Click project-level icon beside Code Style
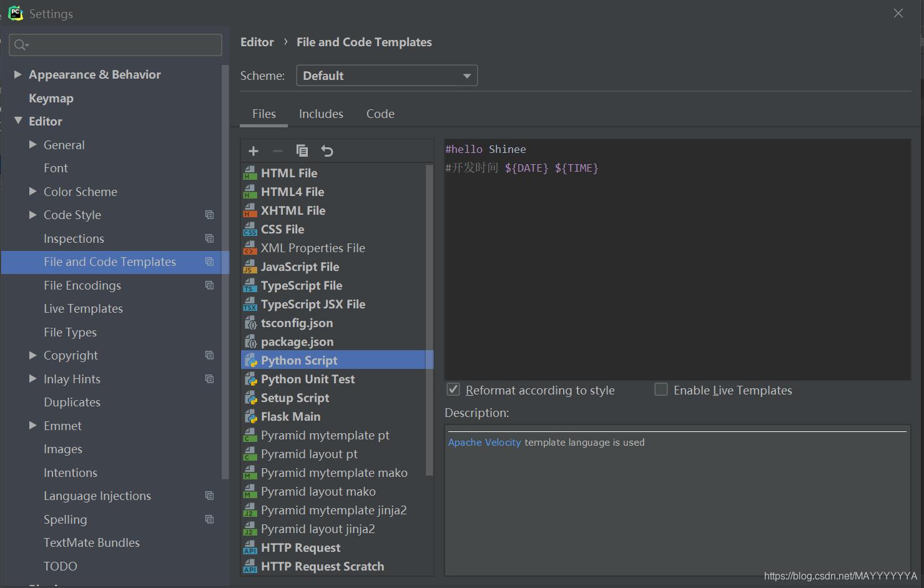The width and height of the screenshot is (924, 588). point(210,215)
